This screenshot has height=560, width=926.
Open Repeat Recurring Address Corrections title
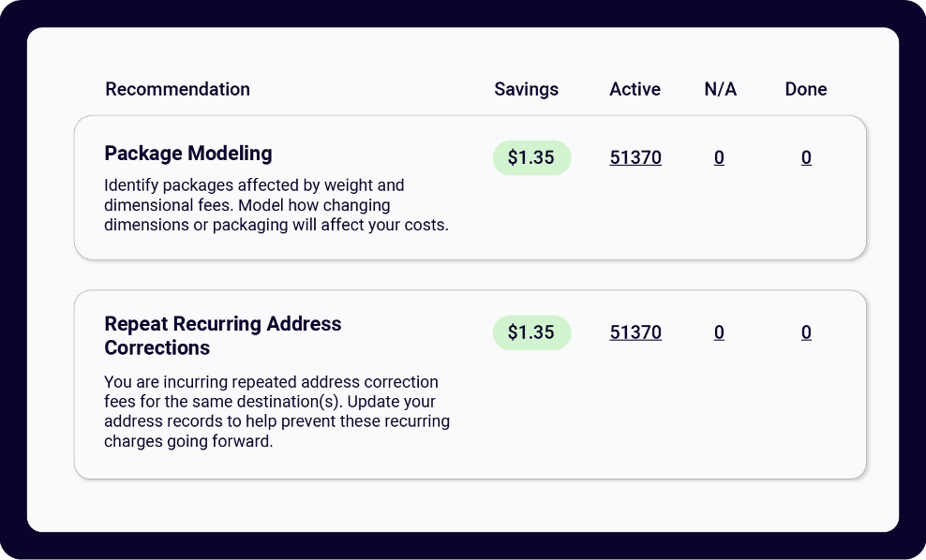click(x=222, y=335)
